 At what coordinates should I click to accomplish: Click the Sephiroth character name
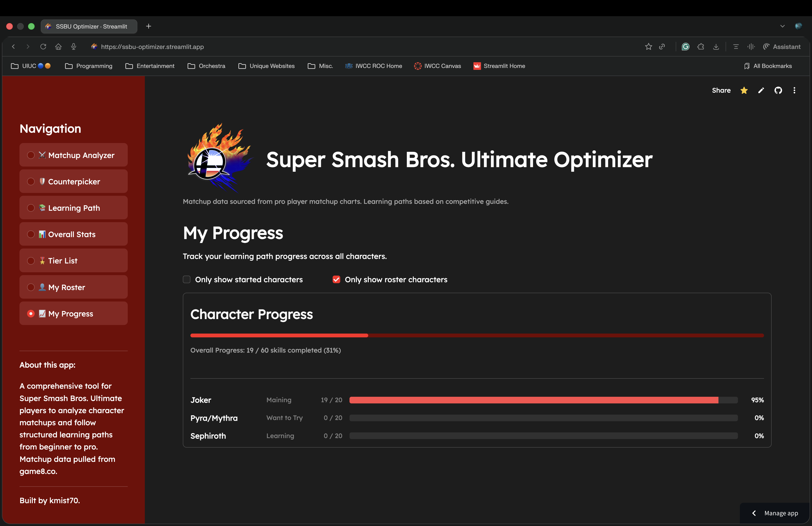(208, 436)
